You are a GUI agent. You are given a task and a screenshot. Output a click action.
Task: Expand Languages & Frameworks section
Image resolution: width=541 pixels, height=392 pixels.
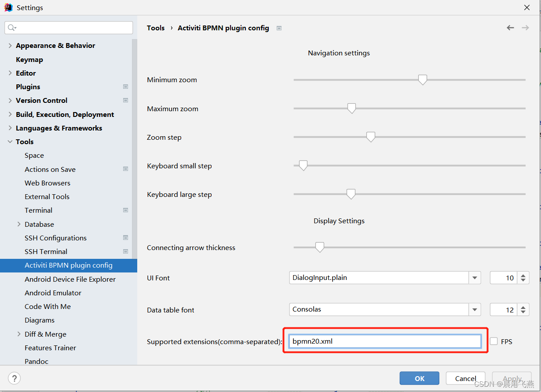pyautogui.click(x=10, y=128)
